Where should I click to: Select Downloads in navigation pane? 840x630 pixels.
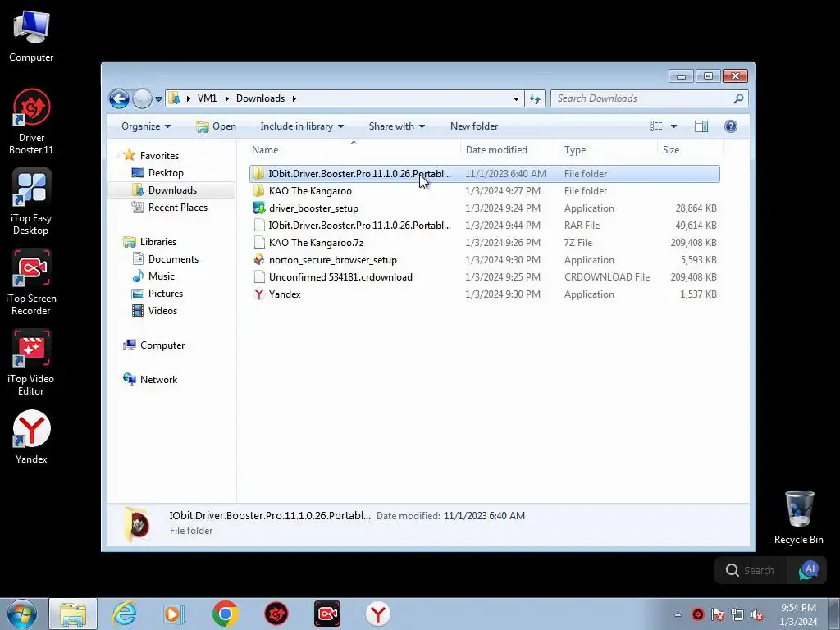click(171, 190)
